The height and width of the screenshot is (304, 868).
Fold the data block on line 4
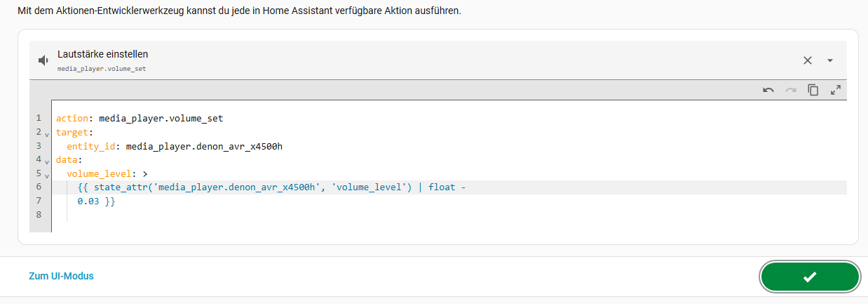pos(47,161)
